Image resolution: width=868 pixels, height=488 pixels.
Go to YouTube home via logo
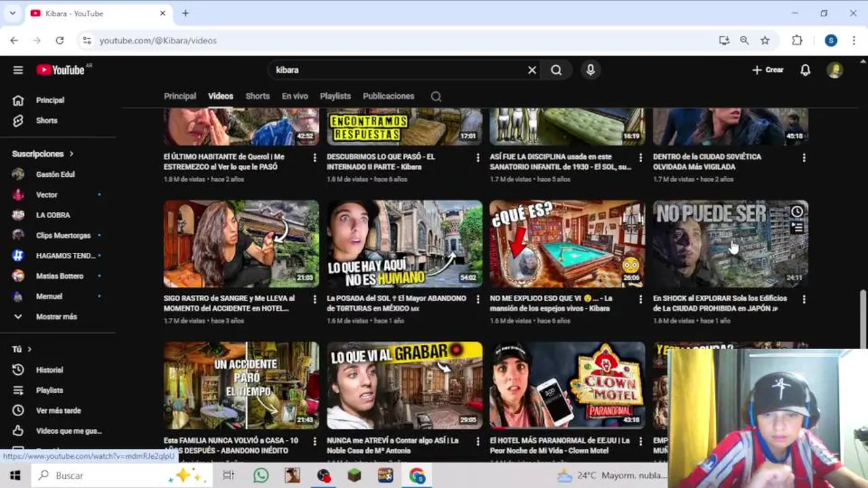(60, 70)
